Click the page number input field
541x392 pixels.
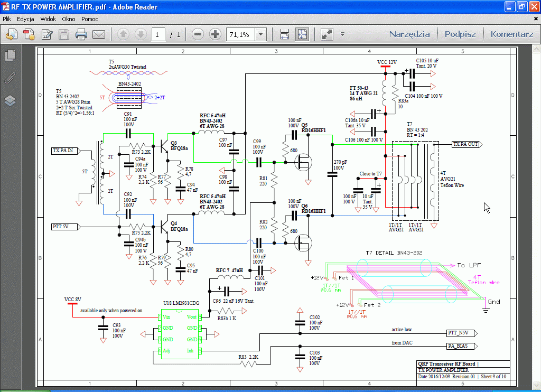[x=158, y=35]
